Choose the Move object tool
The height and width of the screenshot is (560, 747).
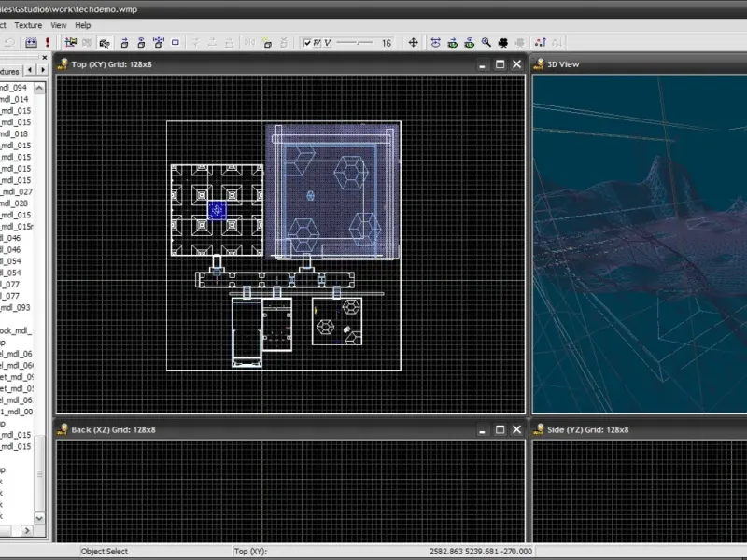[124, 43]
